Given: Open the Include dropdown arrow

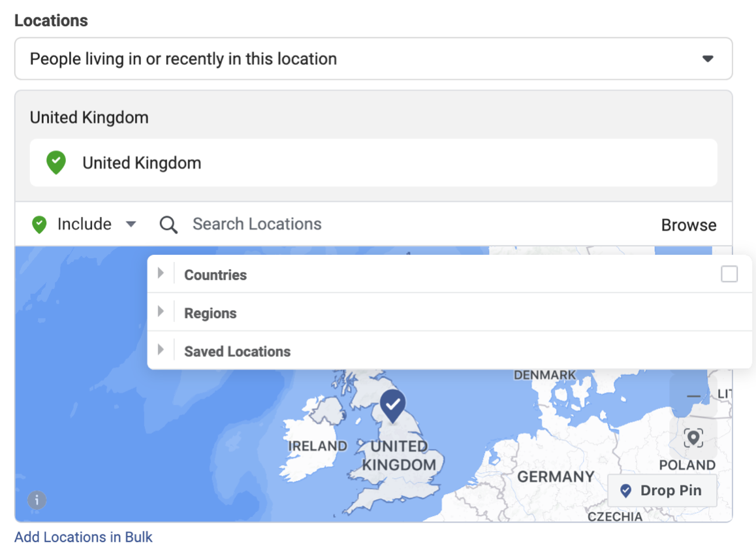Looking at the screenshot, I should (x=131, y=224).
